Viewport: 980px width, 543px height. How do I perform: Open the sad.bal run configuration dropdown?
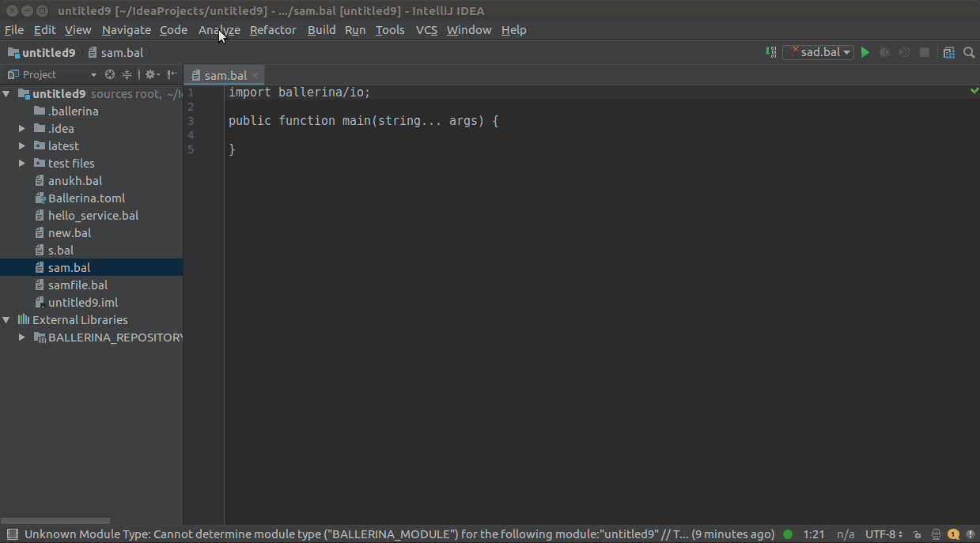819,52
